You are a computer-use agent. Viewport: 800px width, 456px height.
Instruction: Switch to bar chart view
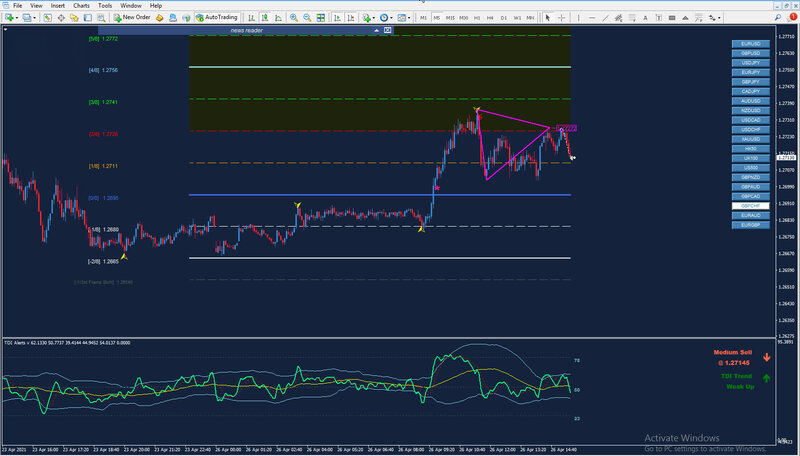(x=252, y=18)
